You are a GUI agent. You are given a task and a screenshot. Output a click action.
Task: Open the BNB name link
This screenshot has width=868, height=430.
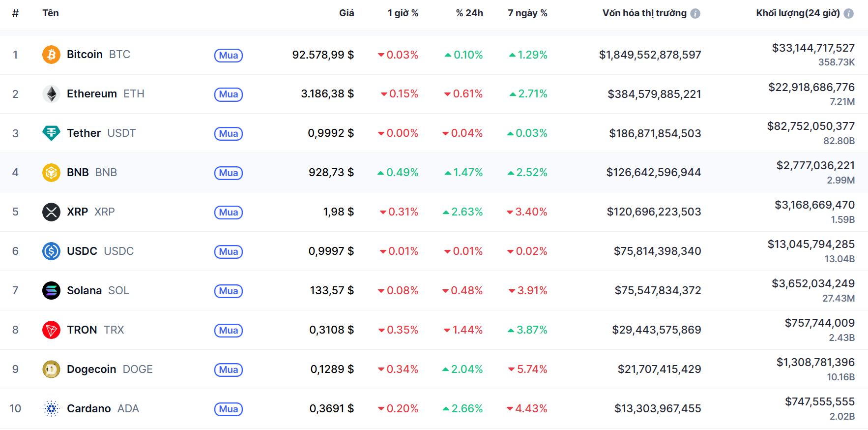[x=92, y=173]
